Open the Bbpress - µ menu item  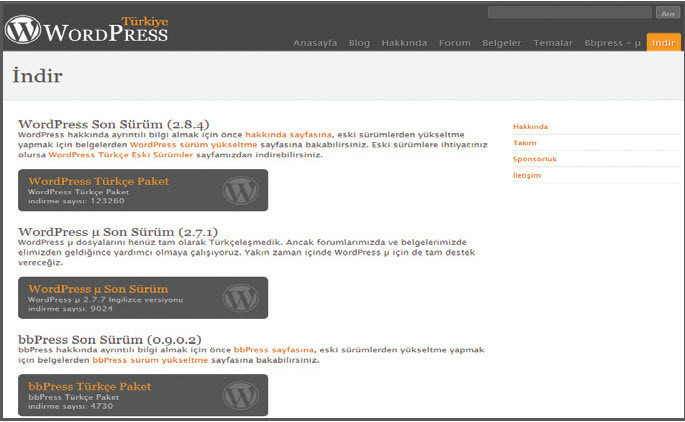pyautogui.click(x=612, y=43)
